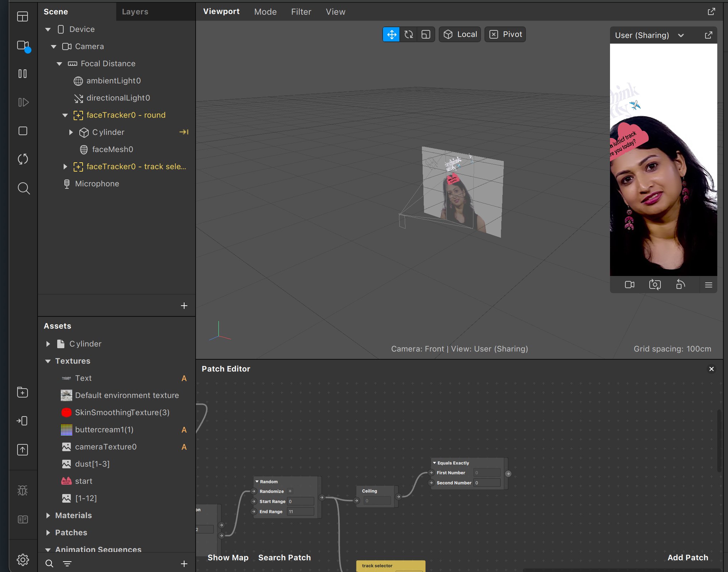Click the send-to-device icon
This screenshot has width=728, height=572.
coord(22,421)
